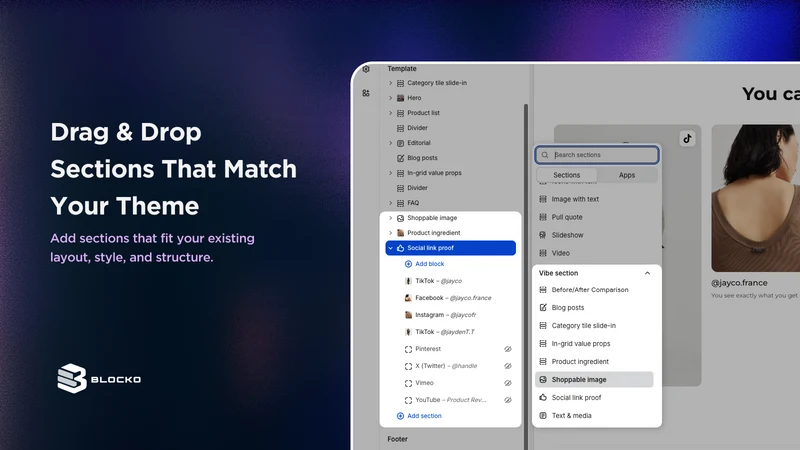Click the Text & media icon in the section picker
Image resolution: width=800 pixels, height=450 pixels.
[543, 416]
